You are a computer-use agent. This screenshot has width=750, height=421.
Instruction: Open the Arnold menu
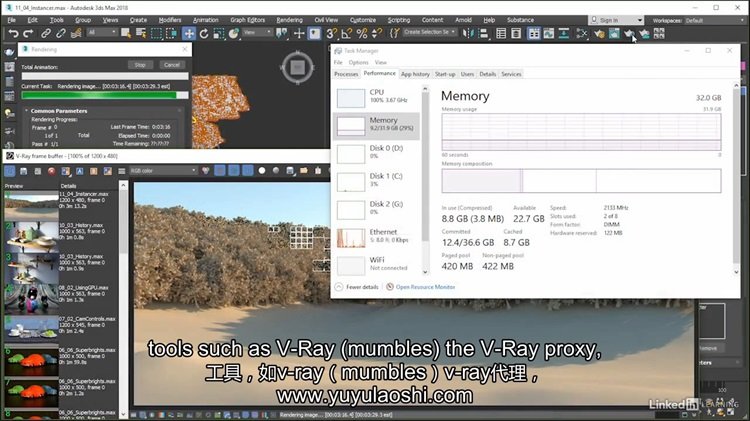click(x=463, y=20)
